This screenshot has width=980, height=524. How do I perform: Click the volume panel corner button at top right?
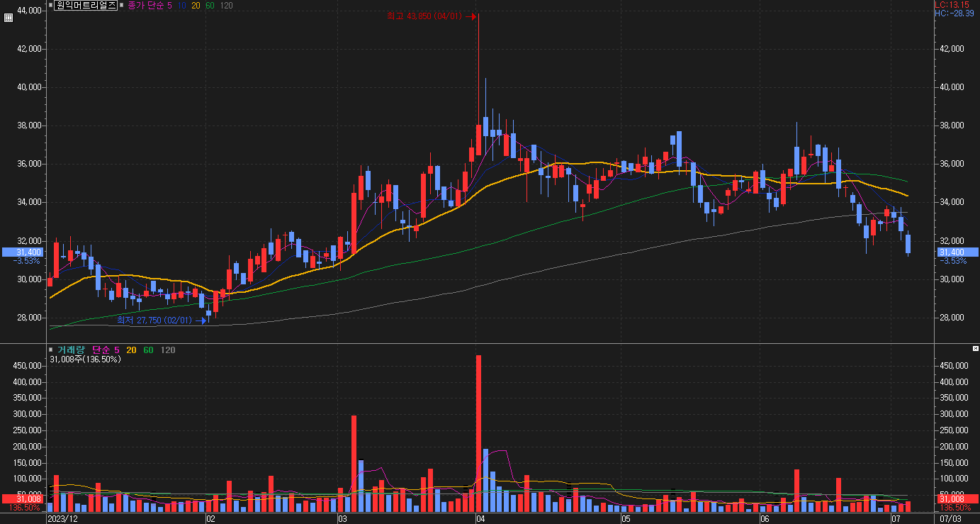tap(975, 349)
